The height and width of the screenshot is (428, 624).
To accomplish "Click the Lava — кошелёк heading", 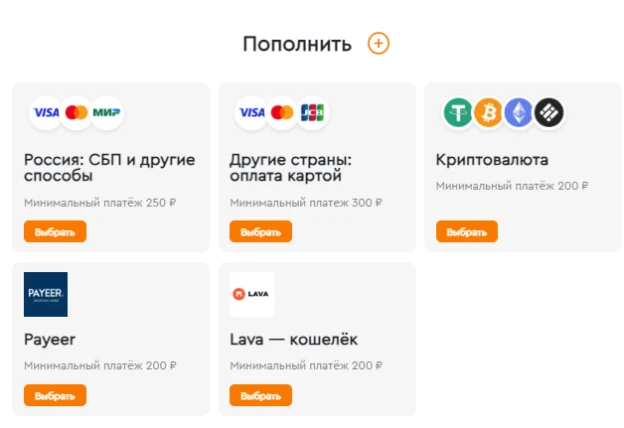I will click(294, 340).
